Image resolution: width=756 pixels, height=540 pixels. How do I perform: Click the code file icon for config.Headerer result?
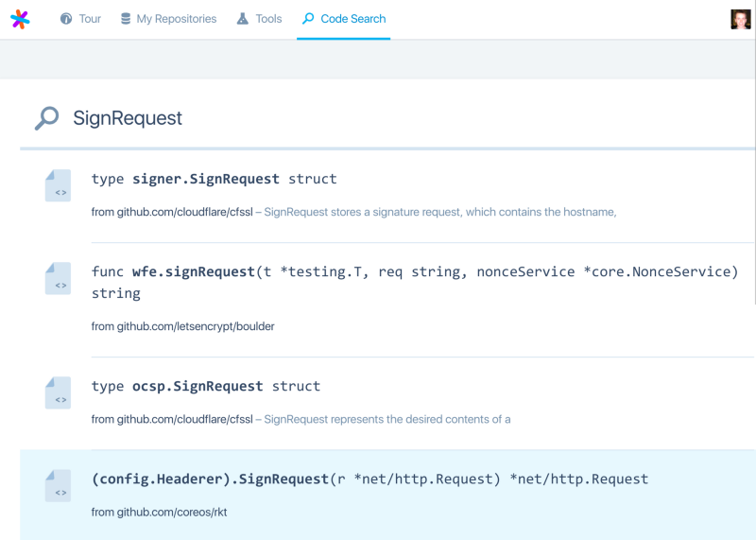pos(58,485)
